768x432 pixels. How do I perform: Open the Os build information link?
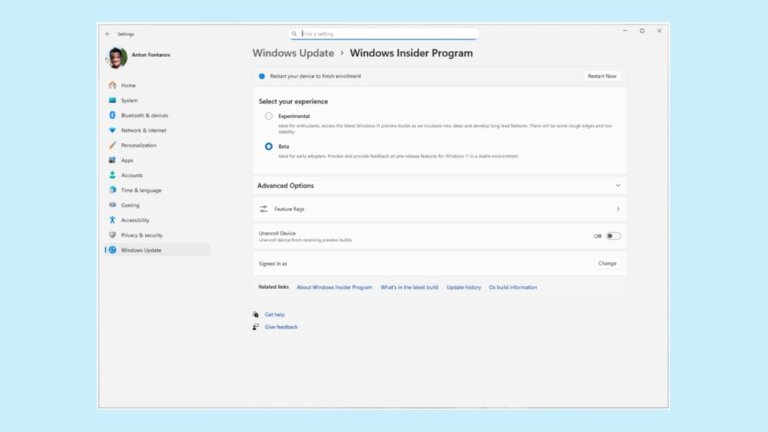(x=513, y=288)
